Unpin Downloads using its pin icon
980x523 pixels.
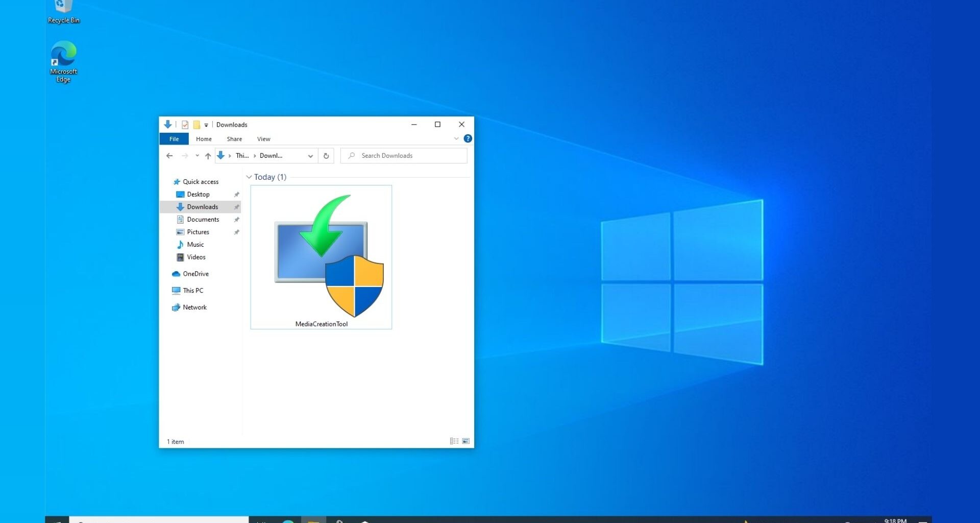[236, 207]
